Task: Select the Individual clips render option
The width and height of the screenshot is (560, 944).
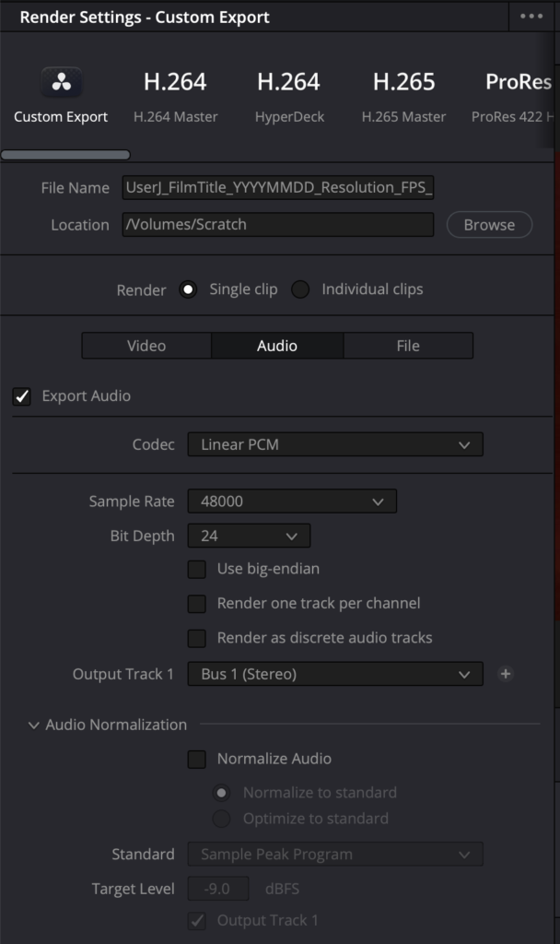Action: (x=300, y=289)
